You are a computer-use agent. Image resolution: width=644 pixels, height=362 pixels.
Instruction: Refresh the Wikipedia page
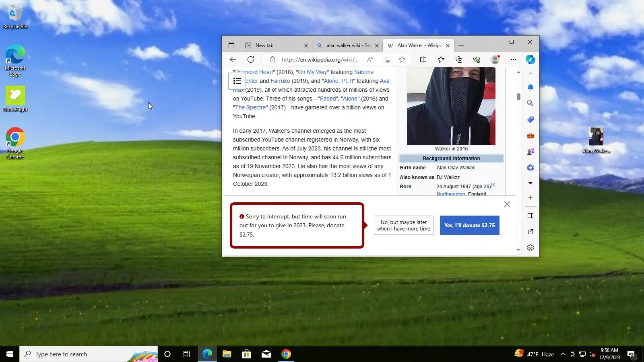(251, 60)
